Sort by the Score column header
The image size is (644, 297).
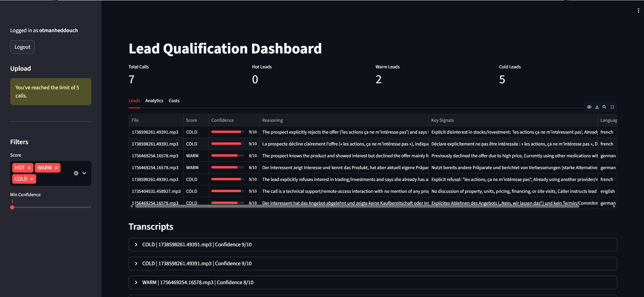(x=196, y=120)
